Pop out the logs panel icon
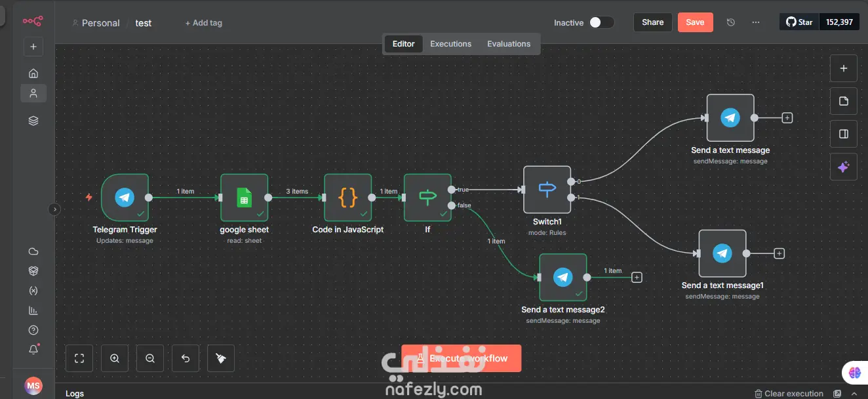 coord(837,393)
